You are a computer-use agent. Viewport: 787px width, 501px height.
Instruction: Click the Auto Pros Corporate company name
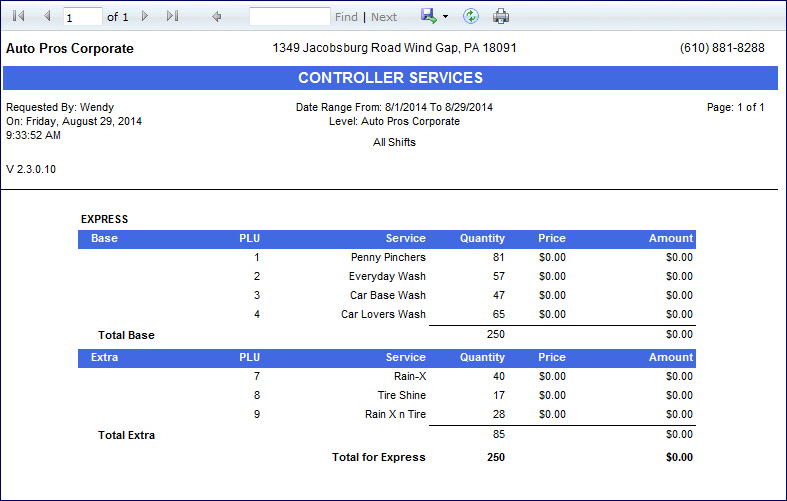click(70, 48)
